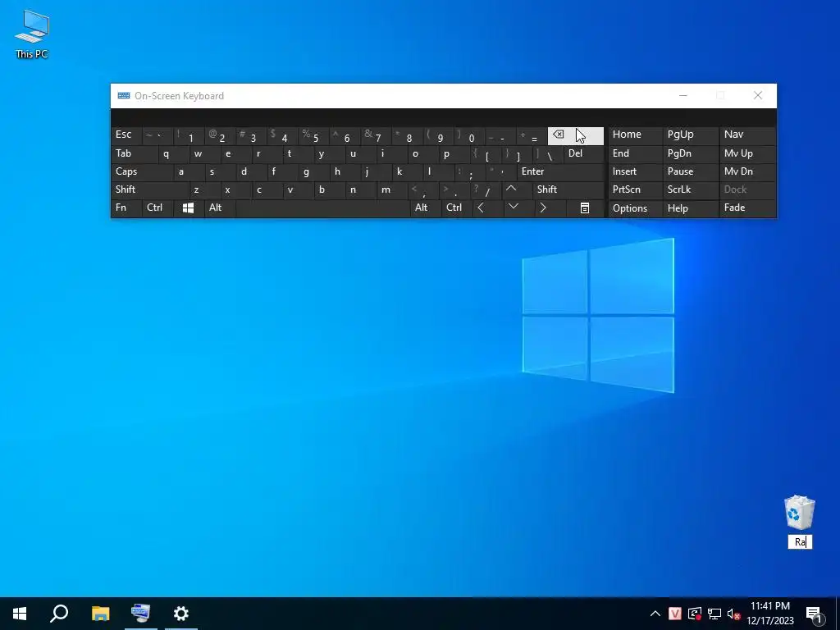Tap the backslash key

[549, 153]
